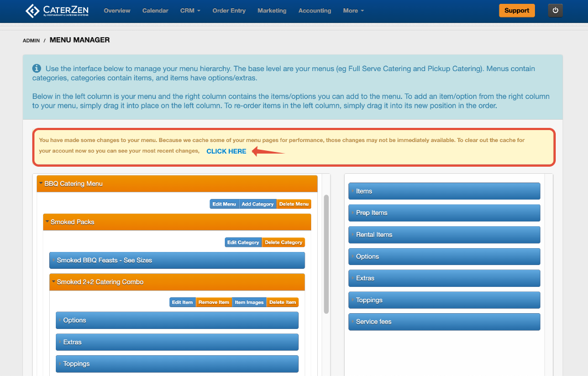Click the Delete Category button
Viewport: 588px width, 376px height.
click(283, 242)
